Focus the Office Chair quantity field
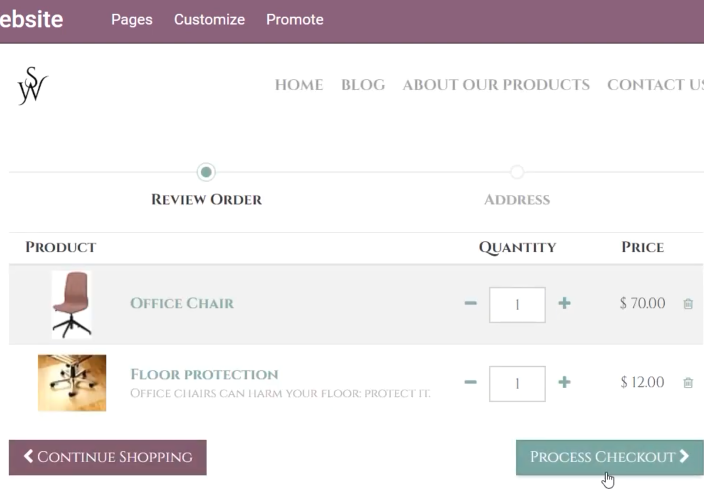 [517, 305]
